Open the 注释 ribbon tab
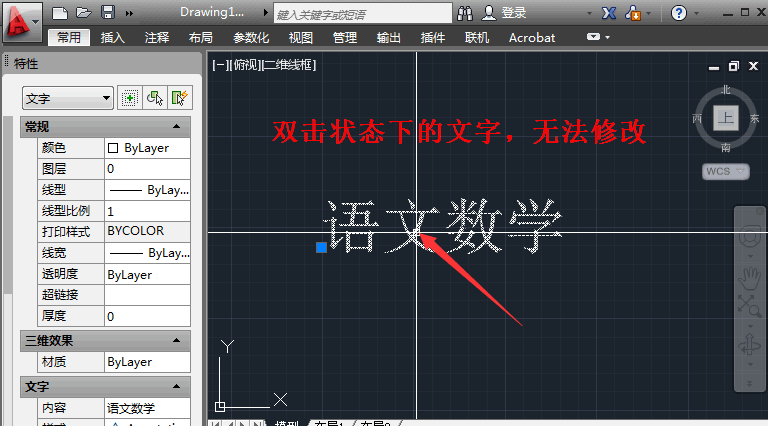768x426 pixels. (x=157, y=38)
